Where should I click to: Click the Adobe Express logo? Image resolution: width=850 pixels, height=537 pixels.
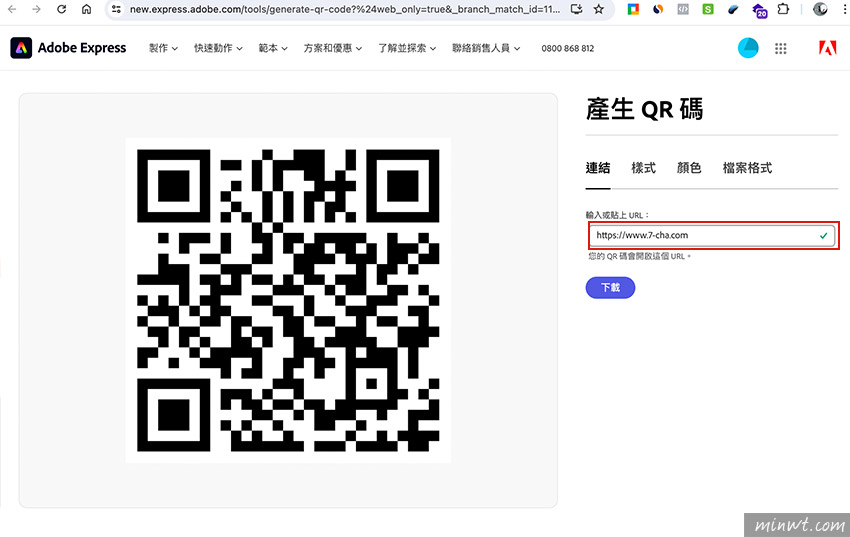pyautogui.click(x=68, y=48)
